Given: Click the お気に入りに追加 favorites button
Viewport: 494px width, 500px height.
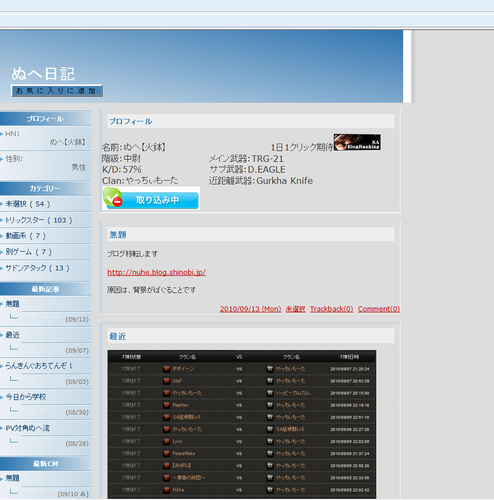Looking at the screenshot, I should tap(57, 91).
